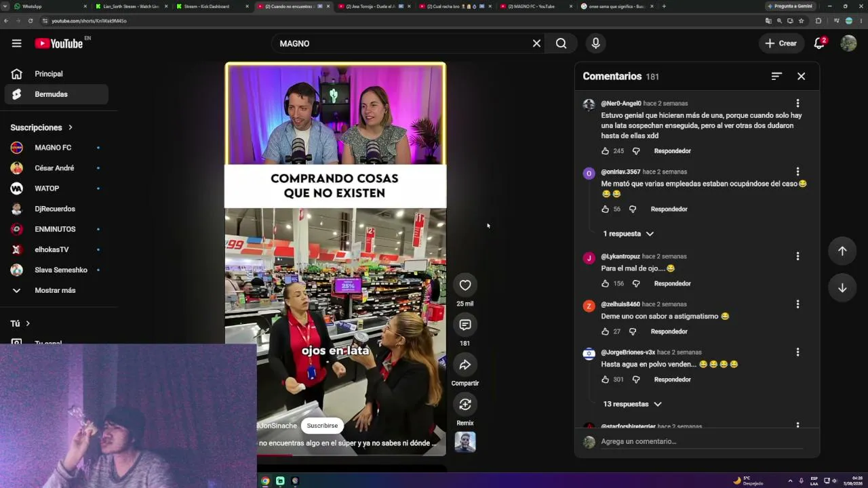Expand the 13 respuestas replies
Image resolution: width=868 pixels, height=488 pixels.
tap(632, 404)
